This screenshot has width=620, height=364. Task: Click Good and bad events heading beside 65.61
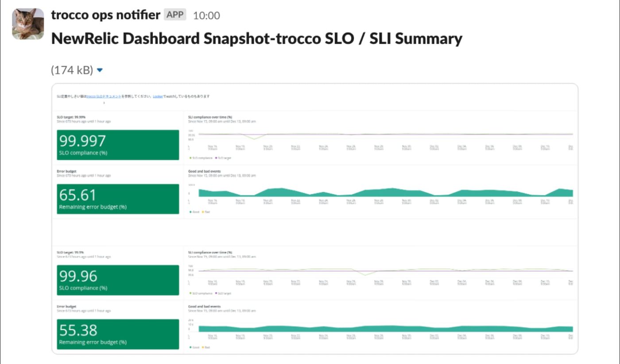(x=204, y=171)
